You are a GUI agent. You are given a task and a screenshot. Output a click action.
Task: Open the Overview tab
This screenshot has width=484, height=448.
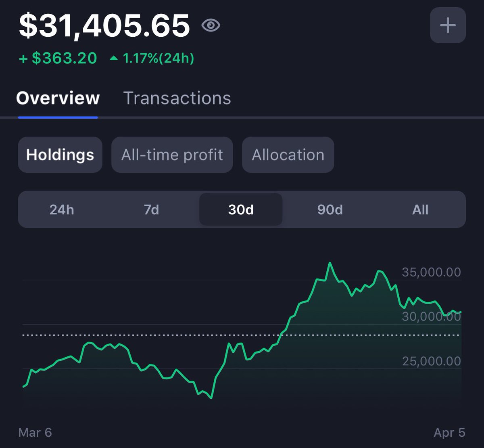point(58,98)
